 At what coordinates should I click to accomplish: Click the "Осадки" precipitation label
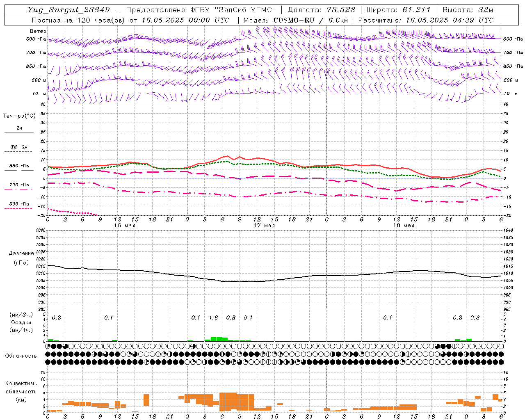point(21,322)
